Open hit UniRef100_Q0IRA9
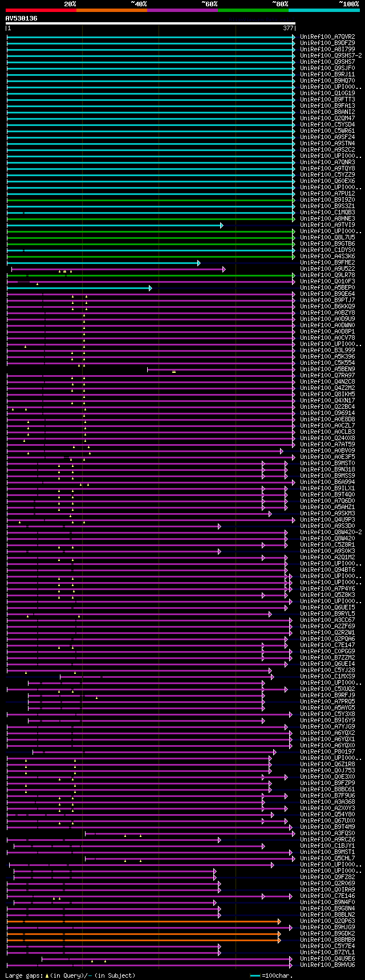The height and width of the screenshot is (980, 365). point(327,889)
